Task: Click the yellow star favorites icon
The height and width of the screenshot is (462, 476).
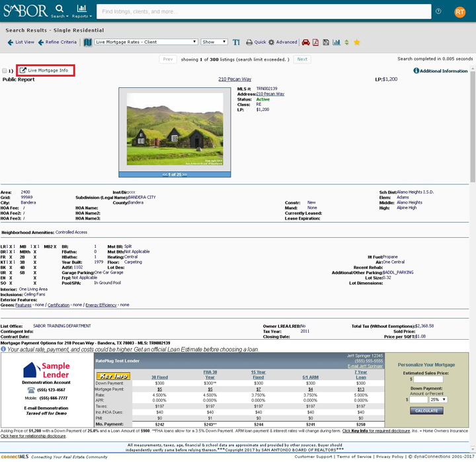Action: tap(357, 42)
